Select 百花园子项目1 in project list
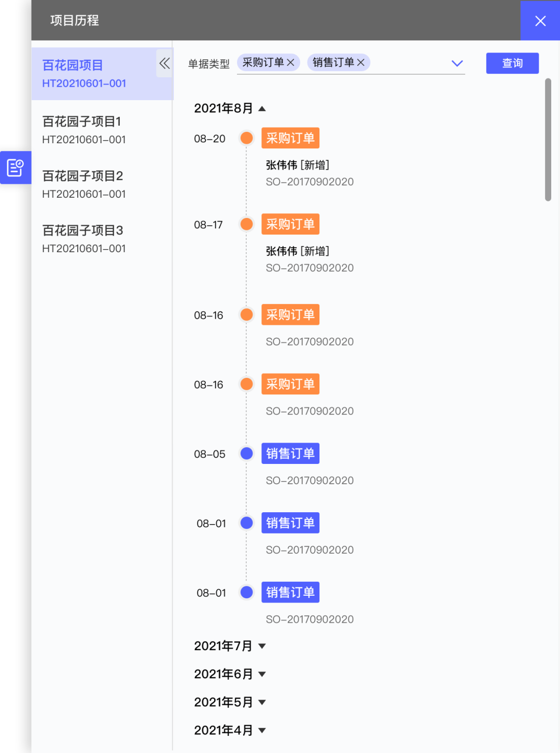The width and height of the screenshot is (560, 753). [102, 130]
